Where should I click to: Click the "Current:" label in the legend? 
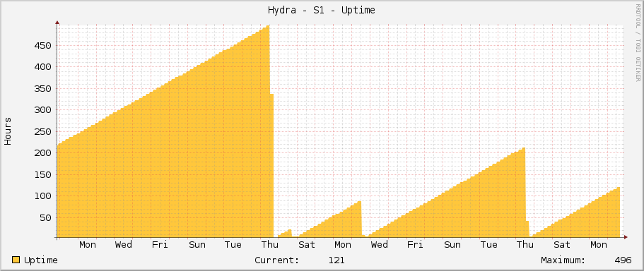point(277,260)
